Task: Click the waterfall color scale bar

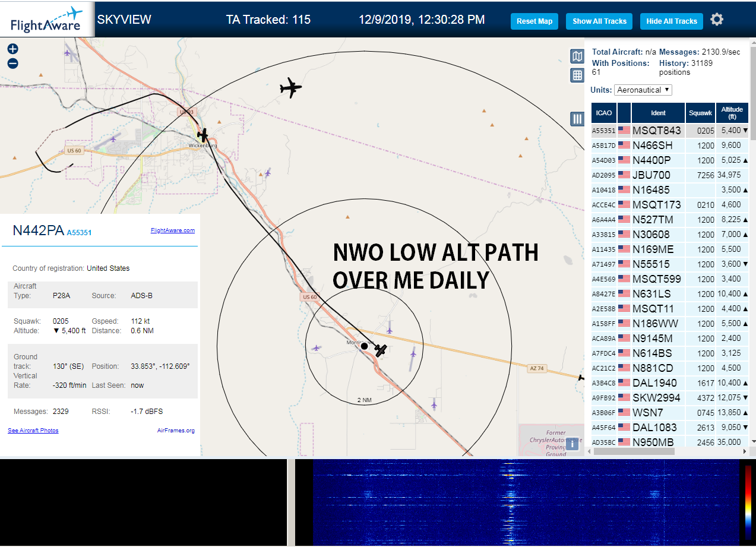Action: 748,501
